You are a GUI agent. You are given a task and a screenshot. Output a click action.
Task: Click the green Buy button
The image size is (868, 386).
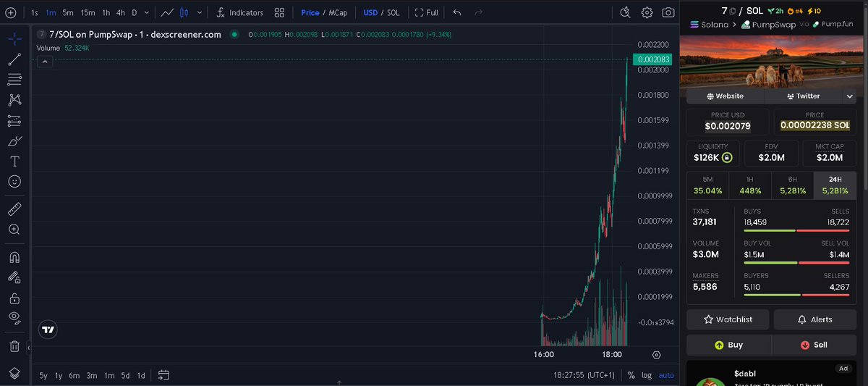click(729, 345)
